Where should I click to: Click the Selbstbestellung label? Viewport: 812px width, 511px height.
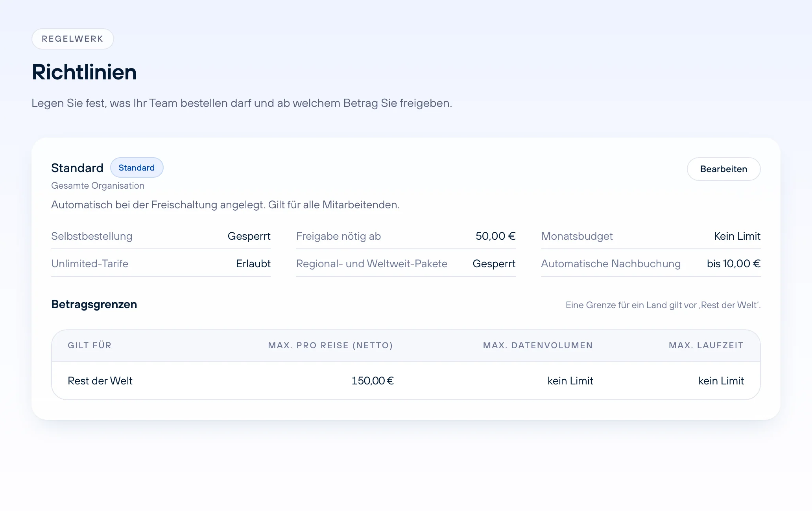coord(92,236)
